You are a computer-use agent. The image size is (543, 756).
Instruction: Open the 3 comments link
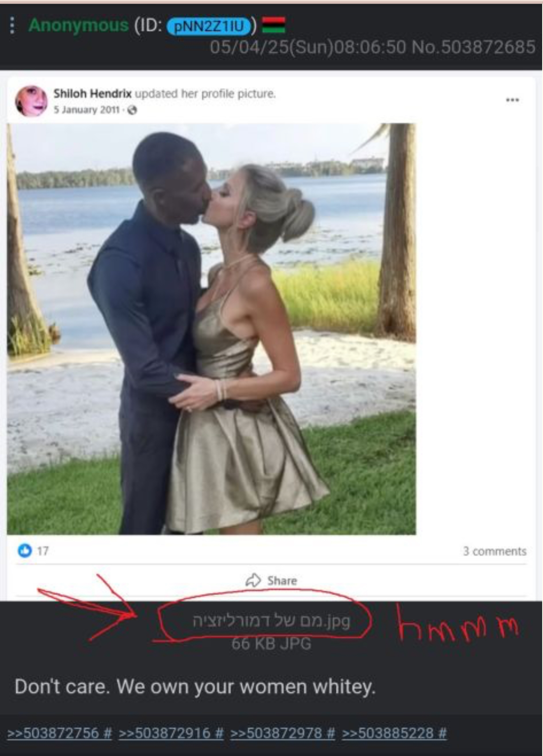(x=494, y=551)
